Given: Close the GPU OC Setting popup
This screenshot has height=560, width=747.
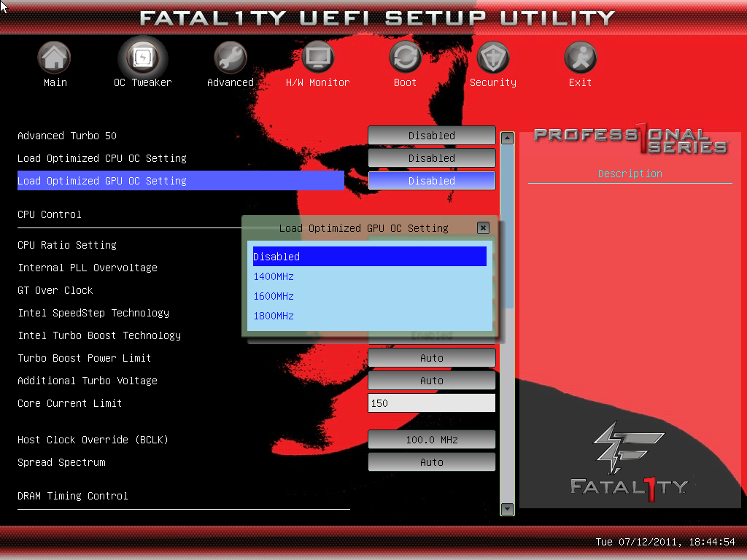Looking at the screenshot, I should (483, 228).
